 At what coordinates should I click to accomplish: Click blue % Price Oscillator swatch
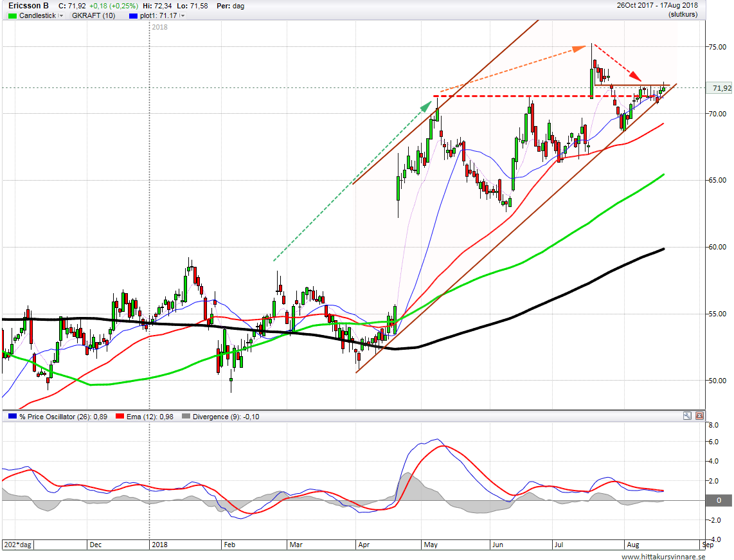(x=13, y=416)
